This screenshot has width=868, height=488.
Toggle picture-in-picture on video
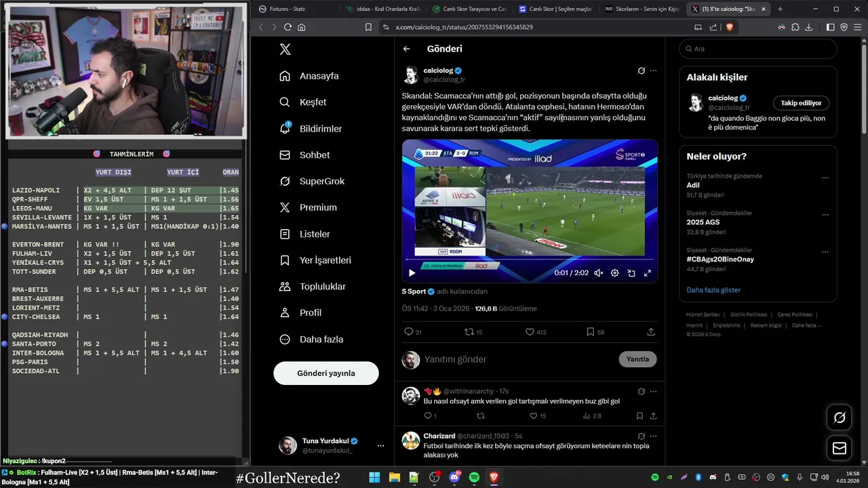pyautogui.click(x=631, y=273)
